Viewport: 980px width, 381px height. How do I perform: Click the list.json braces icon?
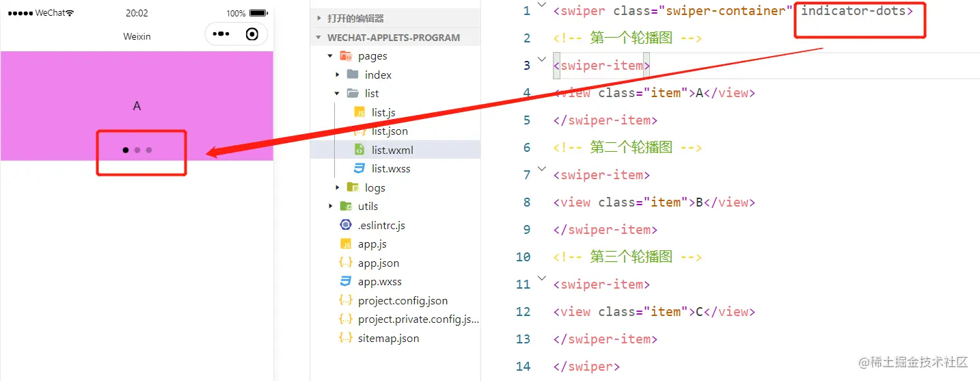[359, 131]
